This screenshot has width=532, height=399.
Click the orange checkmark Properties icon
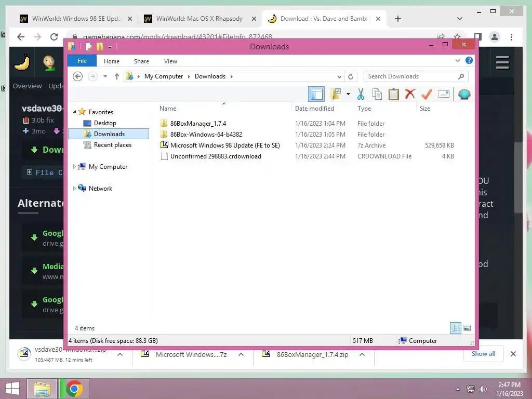[x=427, y=94]
